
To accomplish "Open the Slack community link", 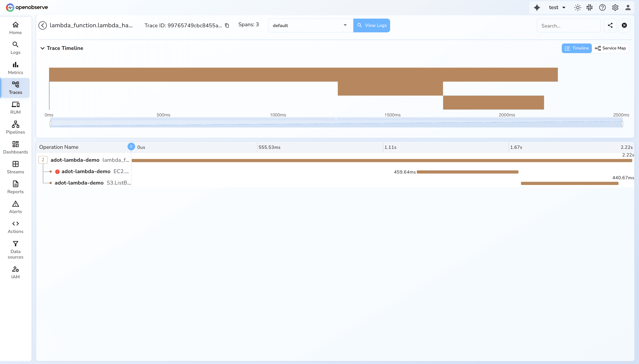I will tap(590, 7).
